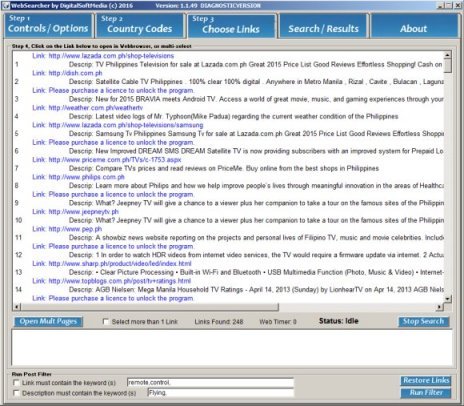
Task: Click the horizontal scrollbar right arrow
Action: 440,307
